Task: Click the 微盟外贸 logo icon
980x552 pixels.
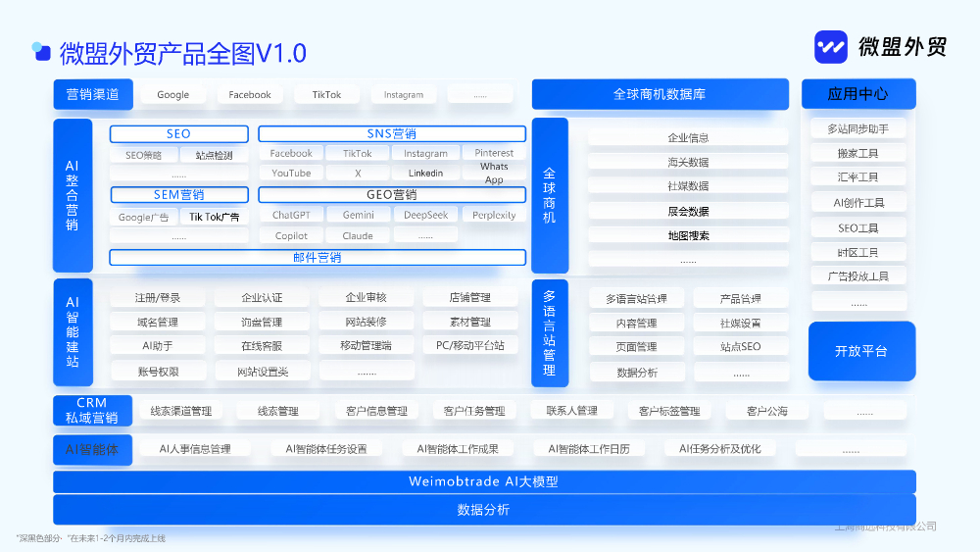Action: point(831,47)
